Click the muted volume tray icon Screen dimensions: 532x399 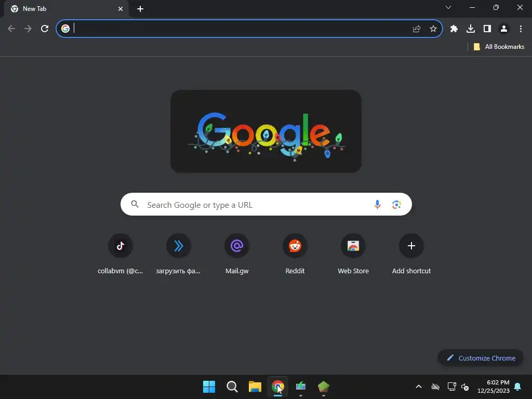(465, 387)
